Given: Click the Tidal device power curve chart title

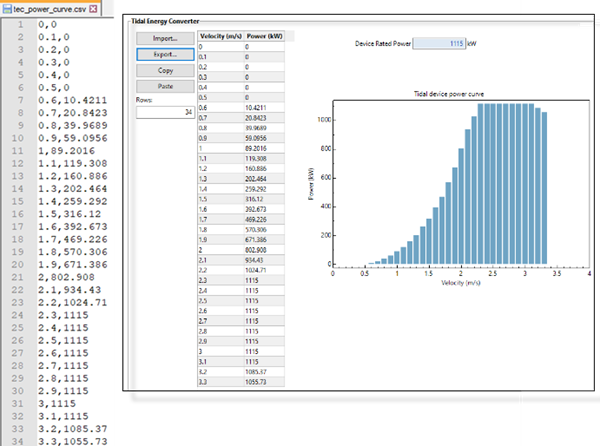Looking at the screenshot, I should 448,93.
